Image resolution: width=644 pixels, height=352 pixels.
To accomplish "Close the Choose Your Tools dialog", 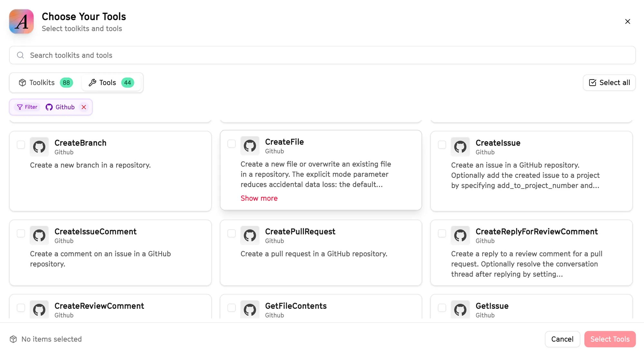I will tap(627, 22).
